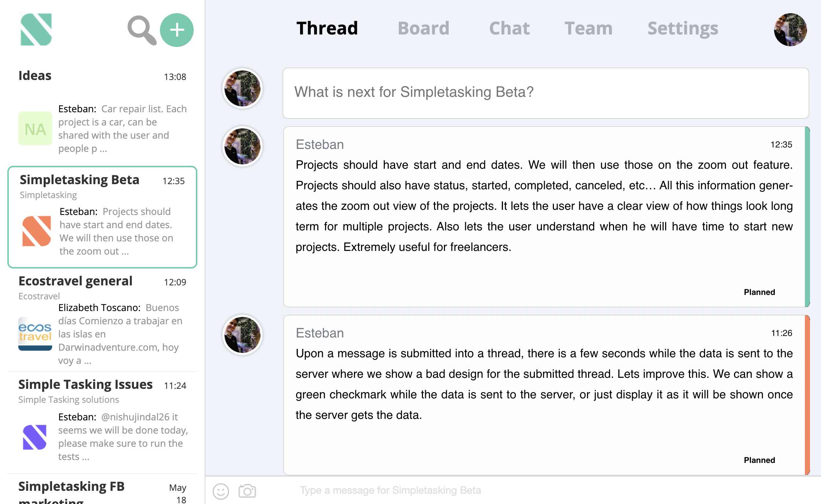Click the purple Simple Tasking Issues icon
Viewport: 821px width, 504px height.
pyautogui.click(x=35, y=437)
